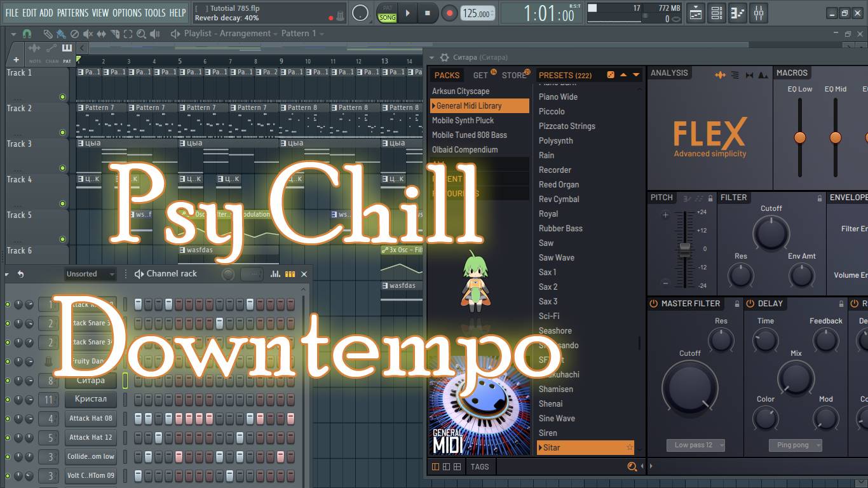Toggle the MASTER FILTER power button
Screen dimensions: 868x488
pos(653,304)
